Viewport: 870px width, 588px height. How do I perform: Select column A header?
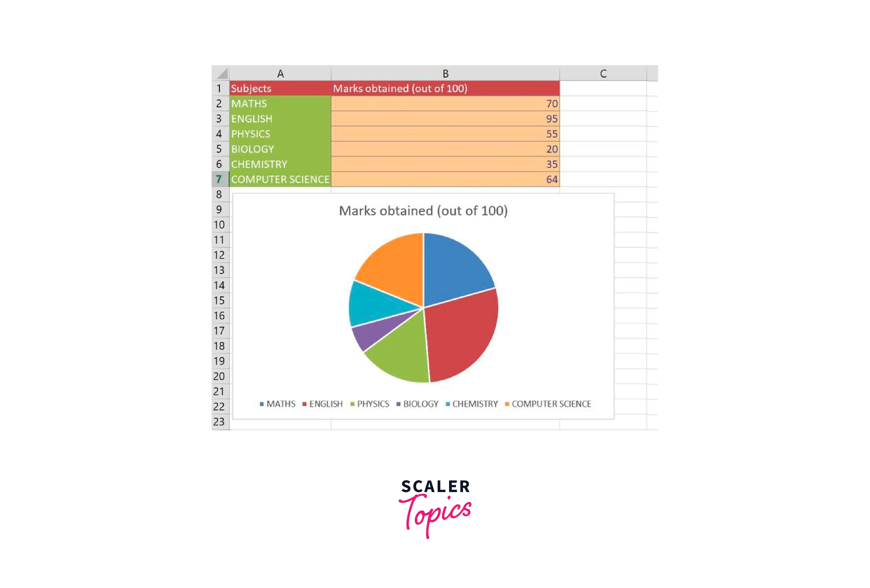coord(279,73)
